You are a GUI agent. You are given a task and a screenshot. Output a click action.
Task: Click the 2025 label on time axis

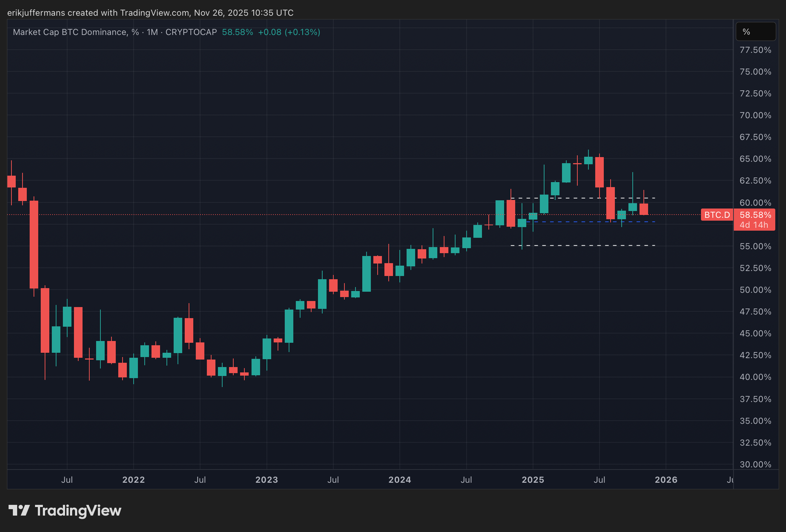pos(533,480)
